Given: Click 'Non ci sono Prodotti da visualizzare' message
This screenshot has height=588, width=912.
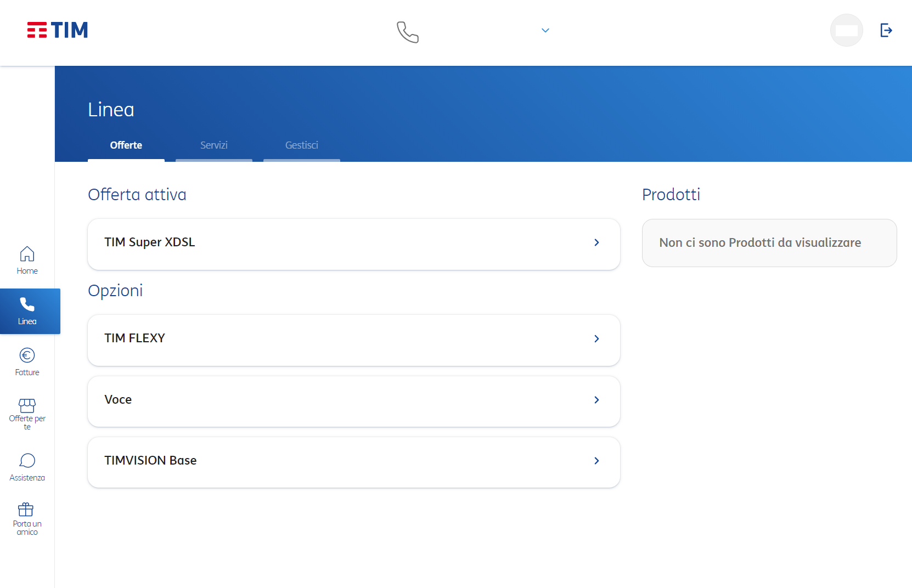Looking at the screenshot, I should pyautogui.click(x=760, y=243).
